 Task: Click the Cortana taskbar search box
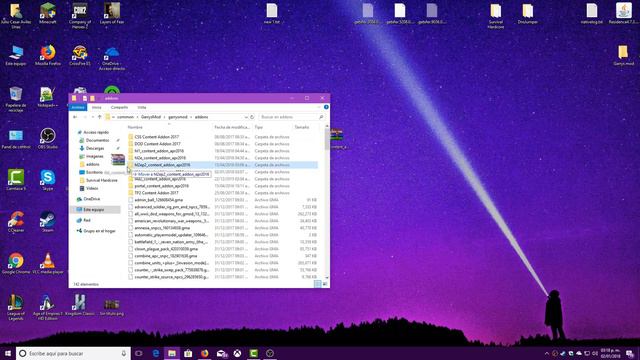tap(73, 353)
